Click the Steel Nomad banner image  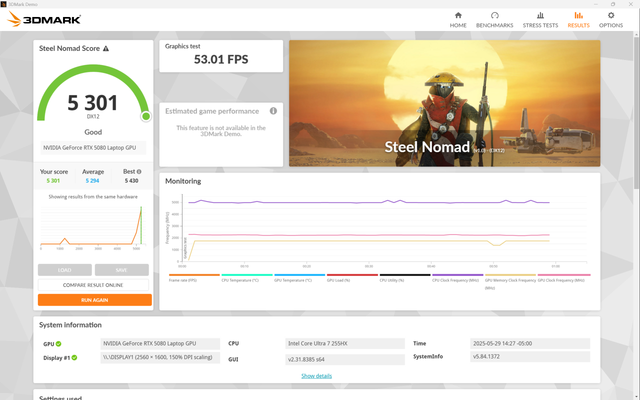tap(444, 103)
